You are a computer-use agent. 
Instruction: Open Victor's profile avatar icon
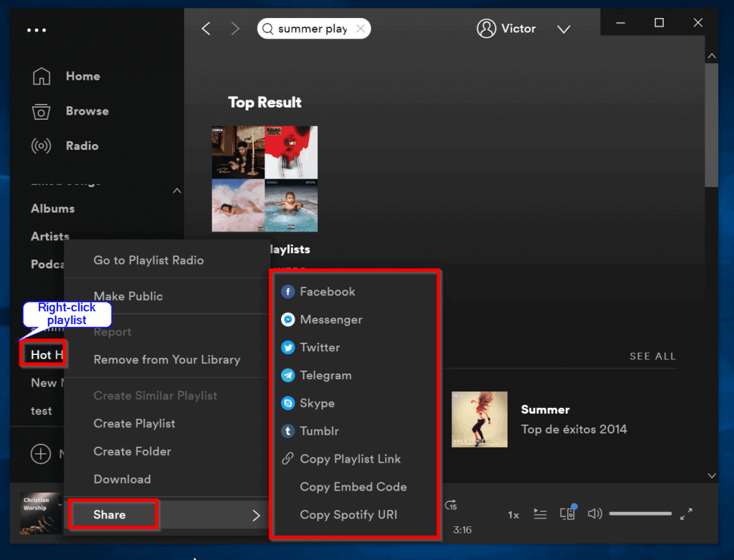pyautogui.click(x=487, y=29)
